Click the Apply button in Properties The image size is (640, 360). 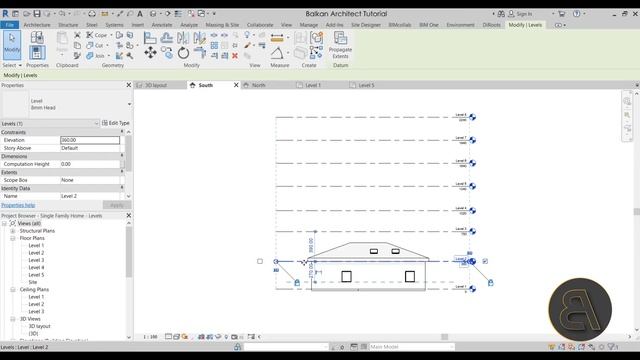click(x=117, y=205)
